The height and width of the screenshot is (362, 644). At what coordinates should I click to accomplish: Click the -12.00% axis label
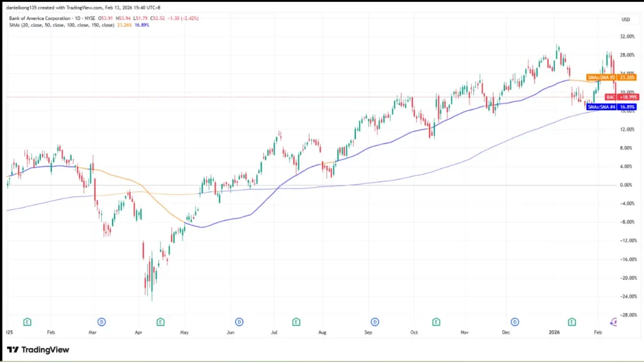pyautogui.click(x=628, y=240)
